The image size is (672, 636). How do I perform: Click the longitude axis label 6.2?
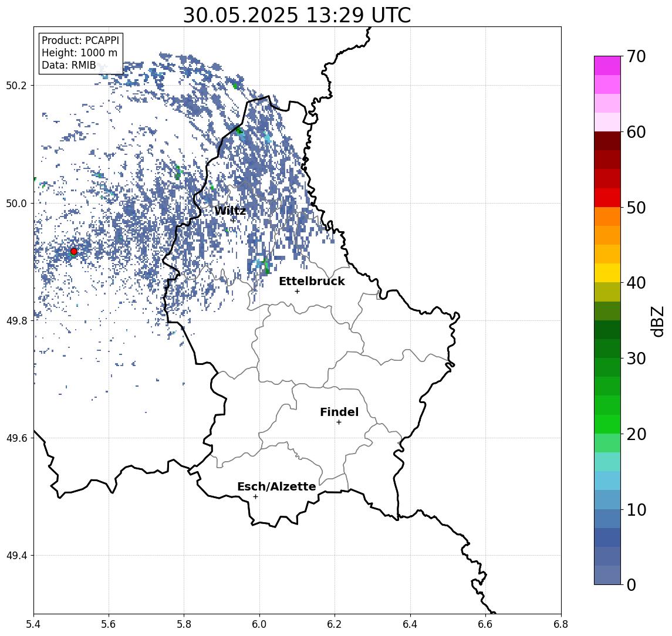click(x=335, y=624)
